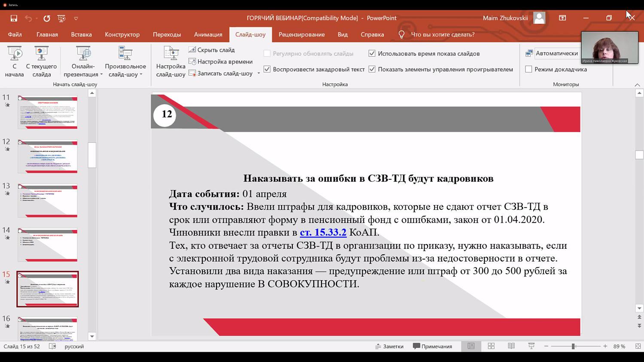Viewport: 644px width, 362px height.
Task: Switch to the Вид tab
Action: [343, 34]
